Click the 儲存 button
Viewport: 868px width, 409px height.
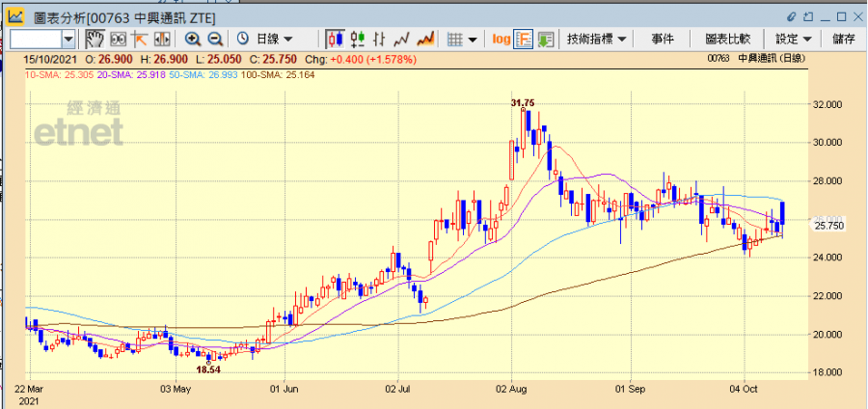pos(843,39)
